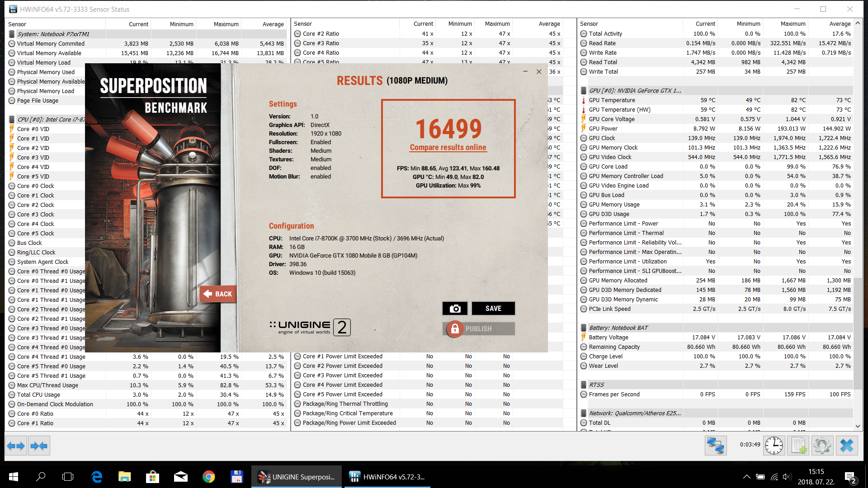The width and height of the screenshot is (868, 488).
Task: Click the clock reset timer icon
Action: tap(774, 446)
